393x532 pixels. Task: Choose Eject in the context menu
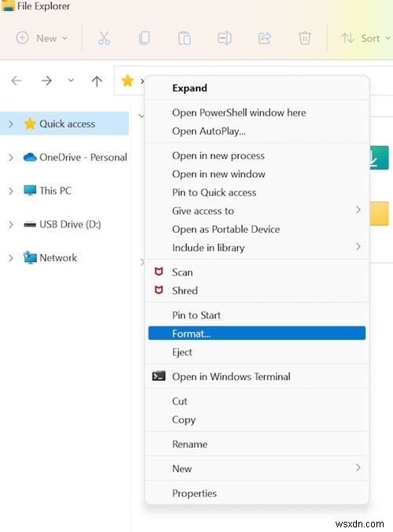(x=257, y=353)
